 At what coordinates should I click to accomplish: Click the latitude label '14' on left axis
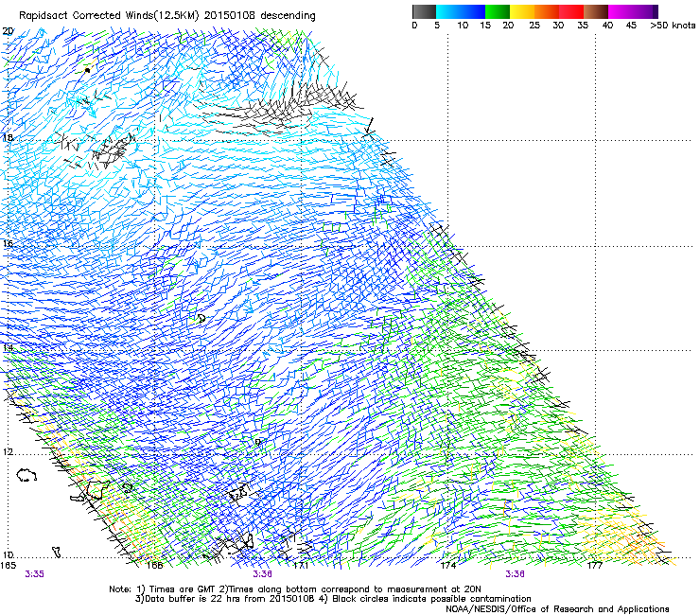[x=8, y=347]
